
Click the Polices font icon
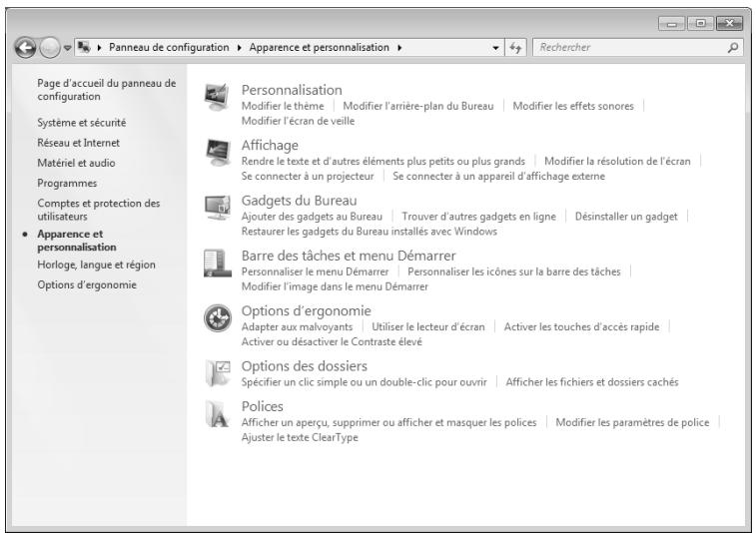(217, 414)
